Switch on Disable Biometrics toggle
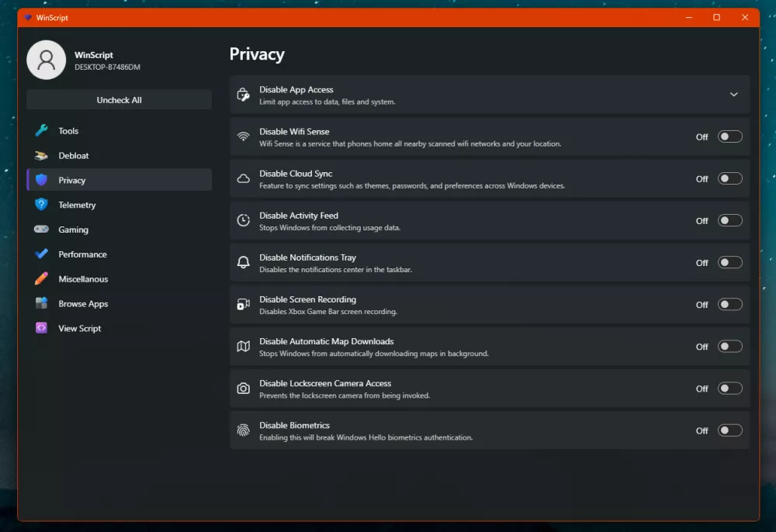Viewport: 776px width, 532px height. (729, 430)
